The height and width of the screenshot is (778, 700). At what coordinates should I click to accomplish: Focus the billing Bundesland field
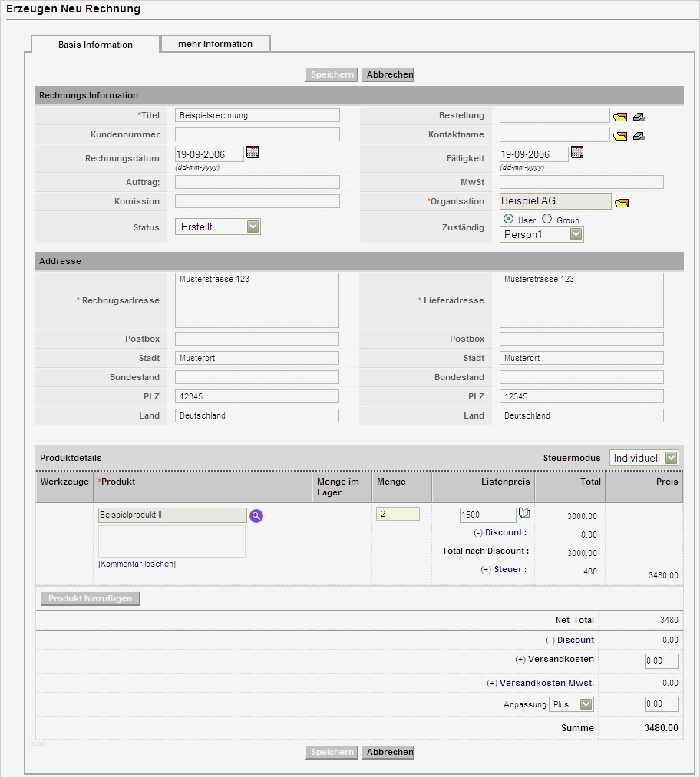tap(257, 377)
